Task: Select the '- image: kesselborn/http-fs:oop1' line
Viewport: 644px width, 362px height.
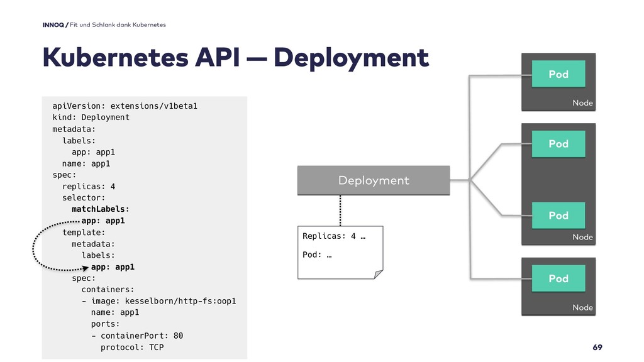Action: (x=159, y=301)
